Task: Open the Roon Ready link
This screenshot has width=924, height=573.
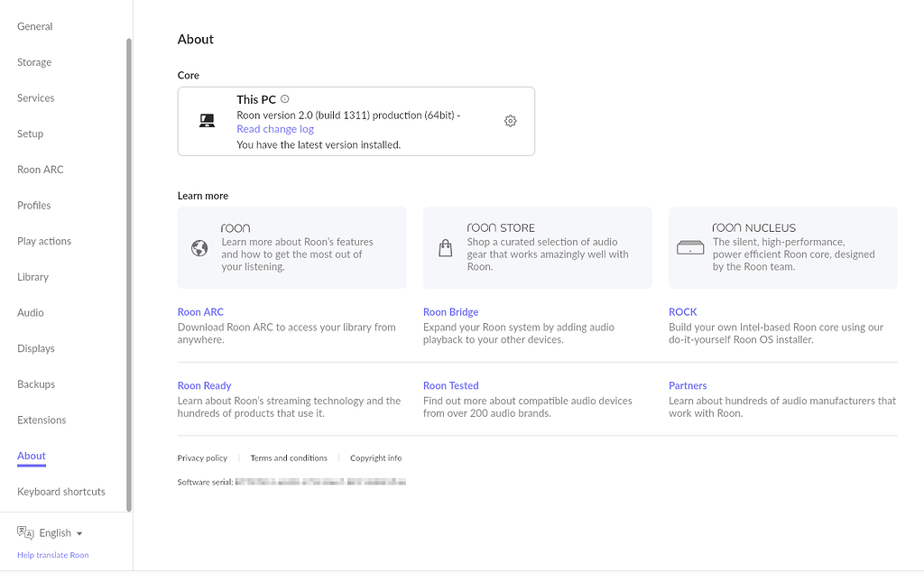Action: [204, 385]
